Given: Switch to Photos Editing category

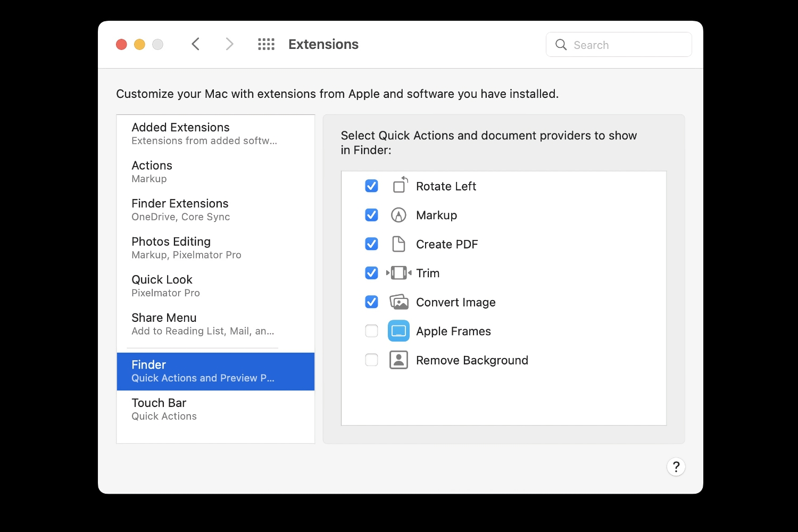Looking at the screenshot, I should (215, 247).
